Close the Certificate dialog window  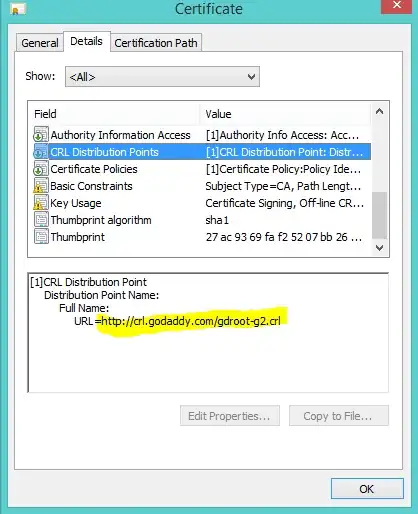[x=397, y=6]
